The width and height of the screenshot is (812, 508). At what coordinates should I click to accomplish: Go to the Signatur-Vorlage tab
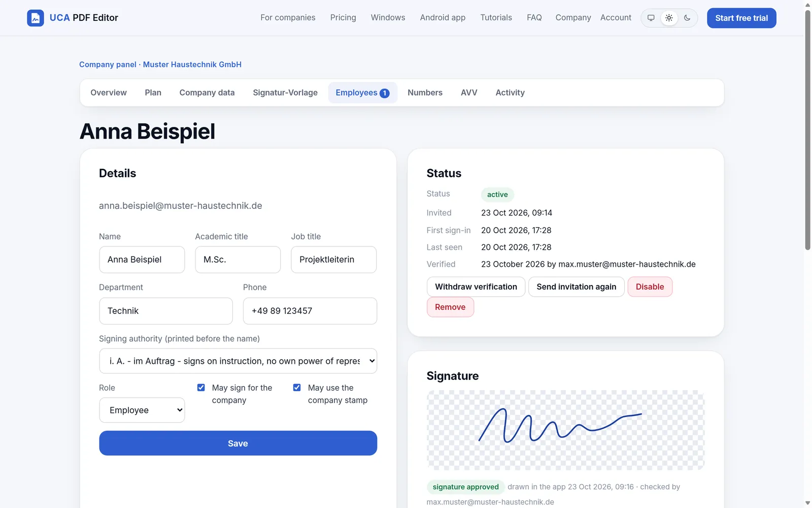285,92
